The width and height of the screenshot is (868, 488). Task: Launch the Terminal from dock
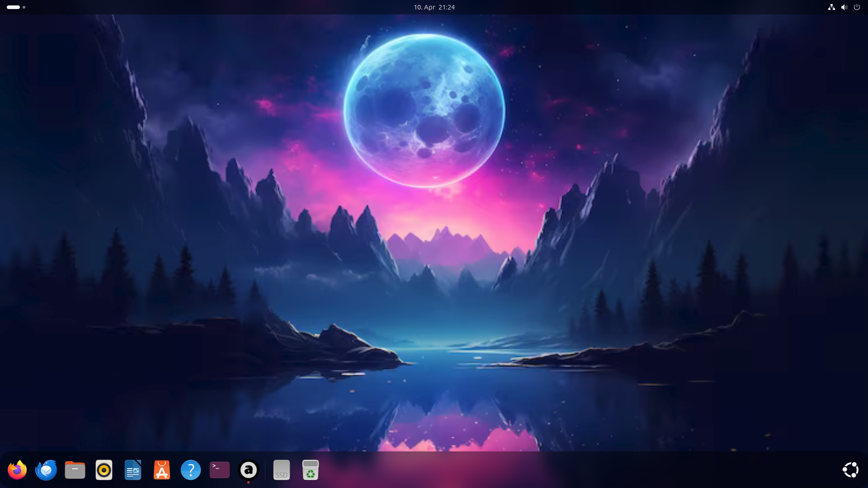click(220, 470)
